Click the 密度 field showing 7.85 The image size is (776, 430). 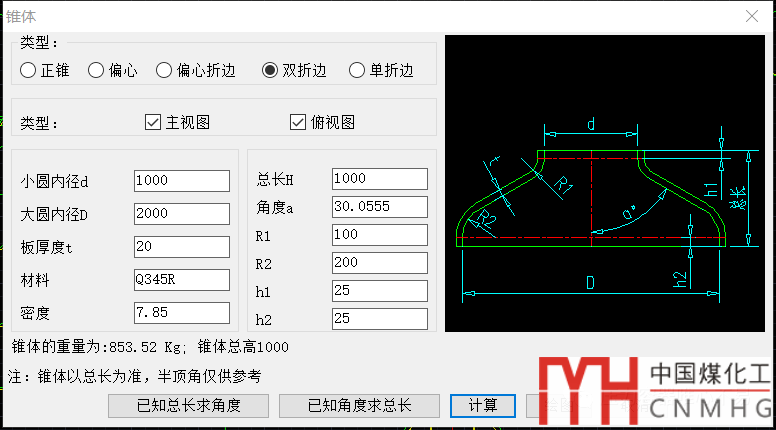181,312
